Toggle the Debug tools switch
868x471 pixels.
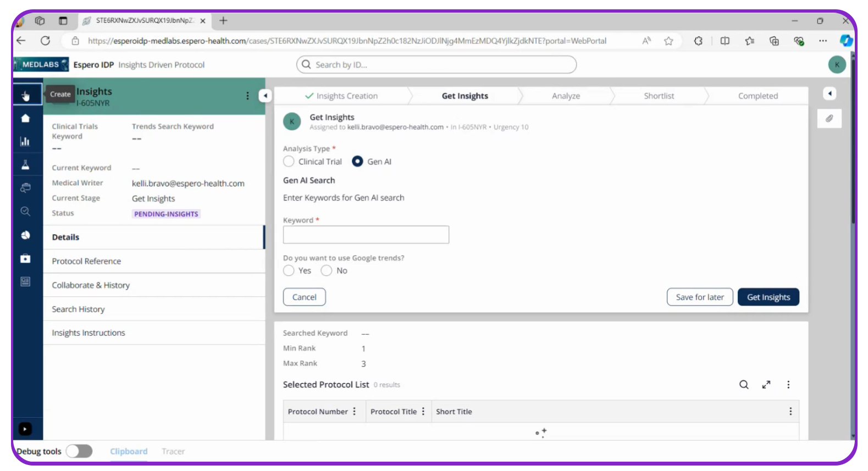pyautogui.click(x=79, y=451)
